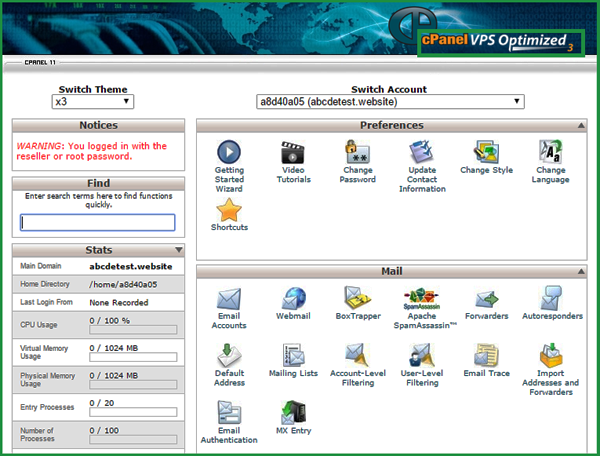
Task: Click the Mail section header
Action: [x=391, y=271]
